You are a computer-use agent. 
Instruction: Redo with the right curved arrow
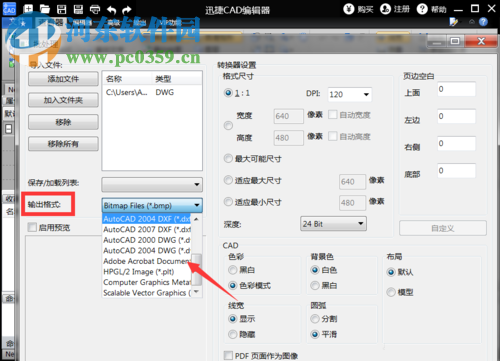127,10
